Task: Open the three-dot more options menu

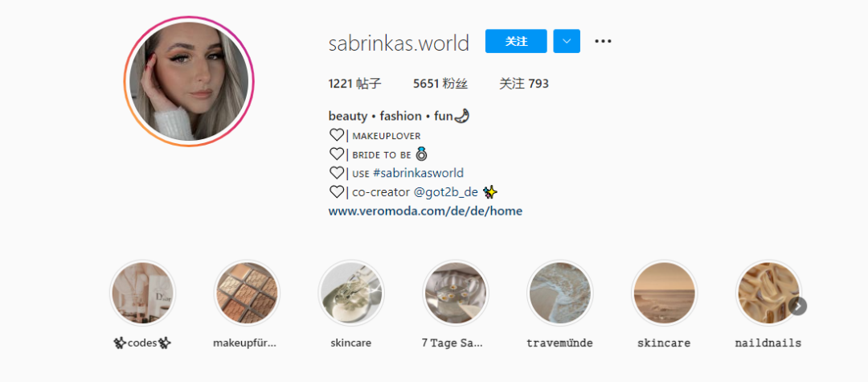Action: (x=602, y=41)
